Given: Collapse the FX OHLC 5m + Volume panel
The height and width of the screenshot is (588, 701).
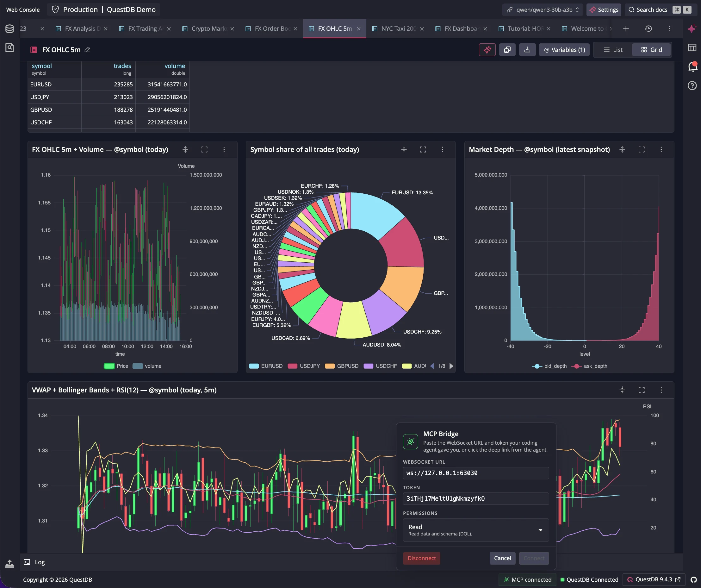Looking at the screenshot, I should click(185, 150).
